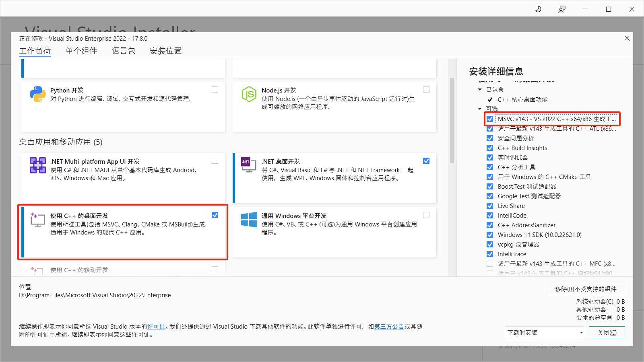Check the .NET Multi-platform App UI workload
This screenshot has width=644, height=362.
(215, 160)
